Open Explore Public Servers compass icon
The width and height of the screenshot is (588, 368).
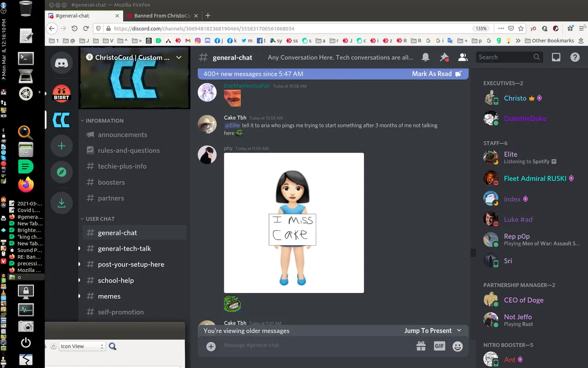62,172
